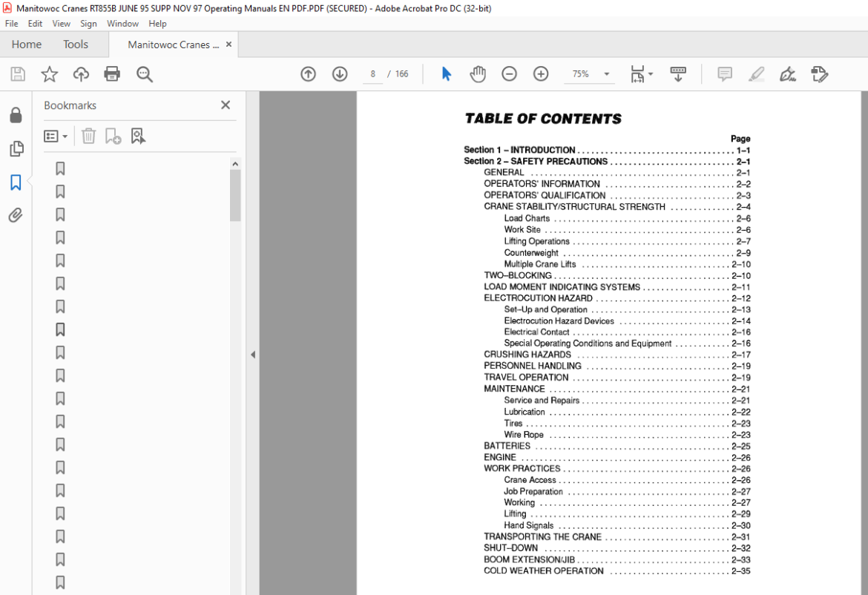Zoom out with minus circle
The height and width of the screenshot is (595, 868).
click(509, 74)
